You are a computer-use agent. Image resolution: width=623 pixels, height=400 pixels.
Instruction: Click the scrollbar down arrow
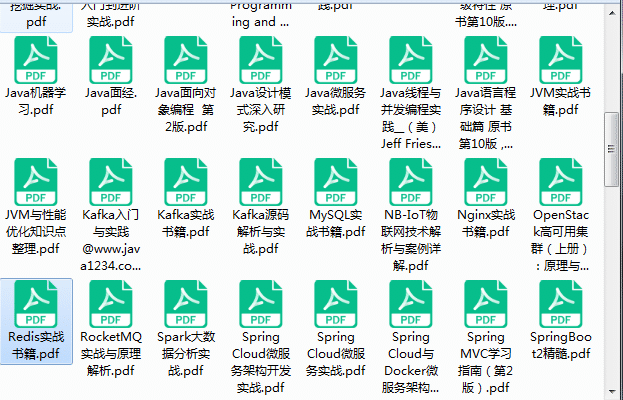pos(612,393)
